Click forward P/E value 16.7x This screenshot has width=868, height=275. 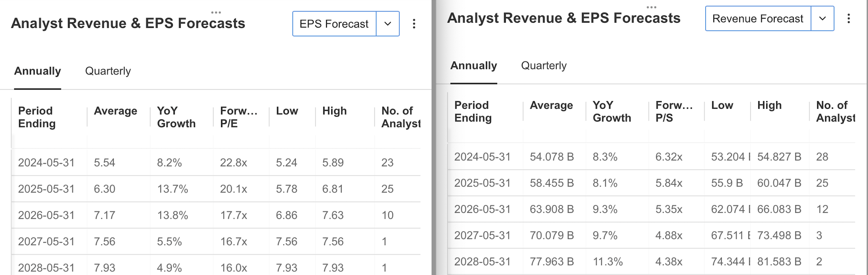pyautogui.click(x=233, y=241)
